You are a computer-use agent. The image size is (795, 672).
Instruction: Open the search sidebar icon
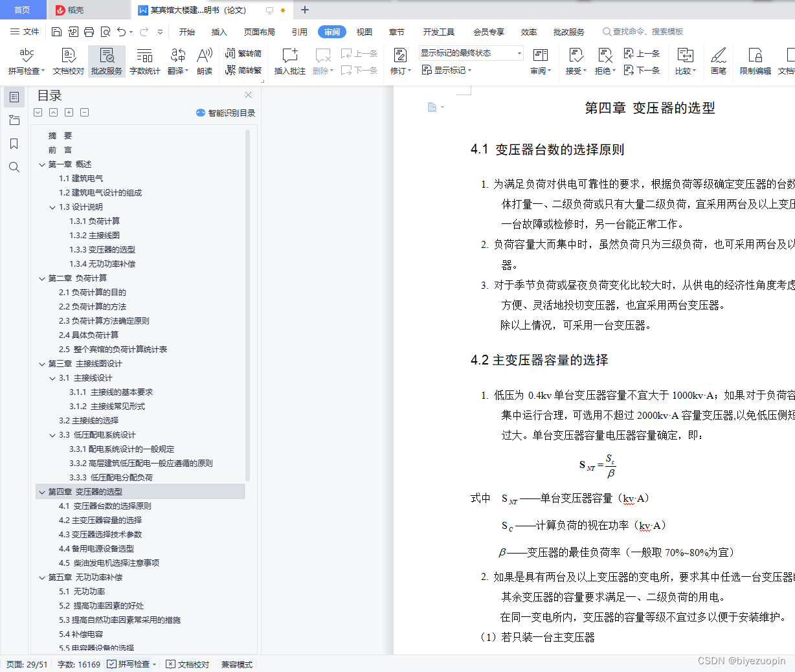(x=14, y=167)
